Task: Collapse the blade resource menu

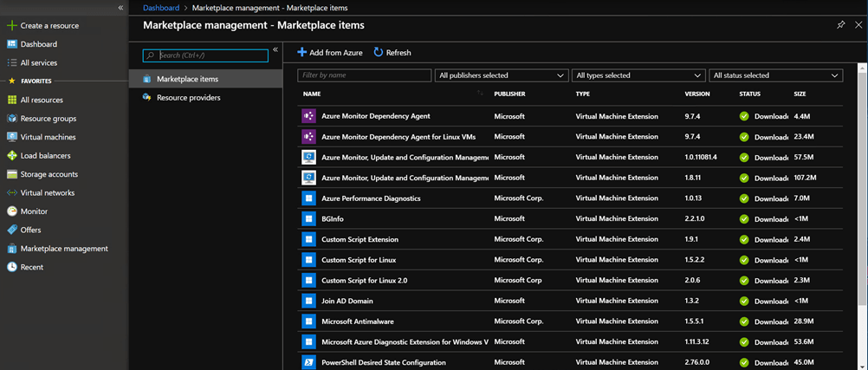Action: [x=275, y=49]
